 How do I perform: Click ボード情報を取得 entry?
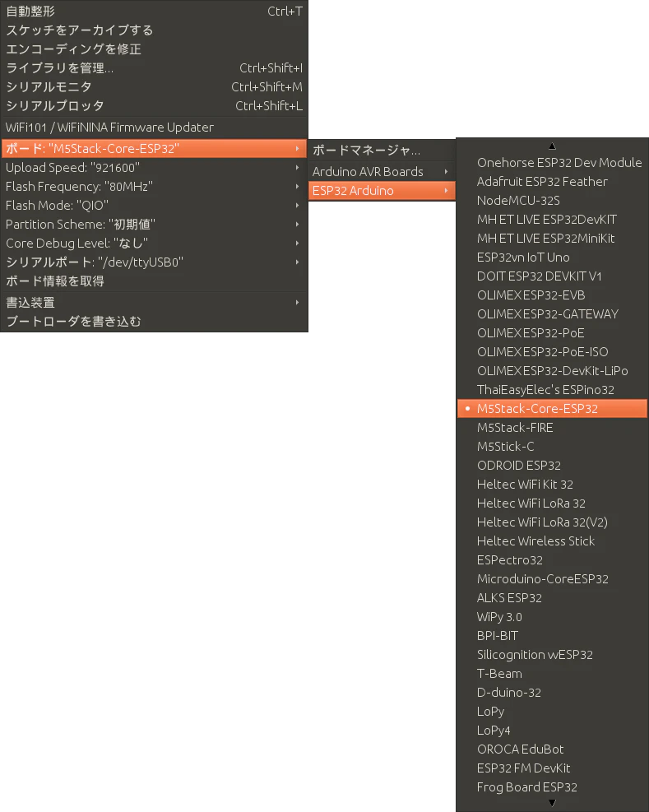click(x=154, y=281)
